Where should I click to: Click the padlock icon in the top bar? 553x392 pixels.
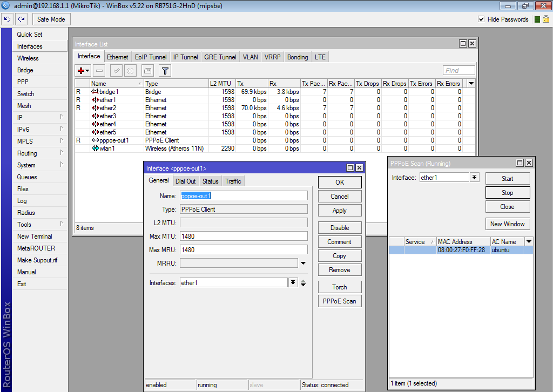point(546,19)
